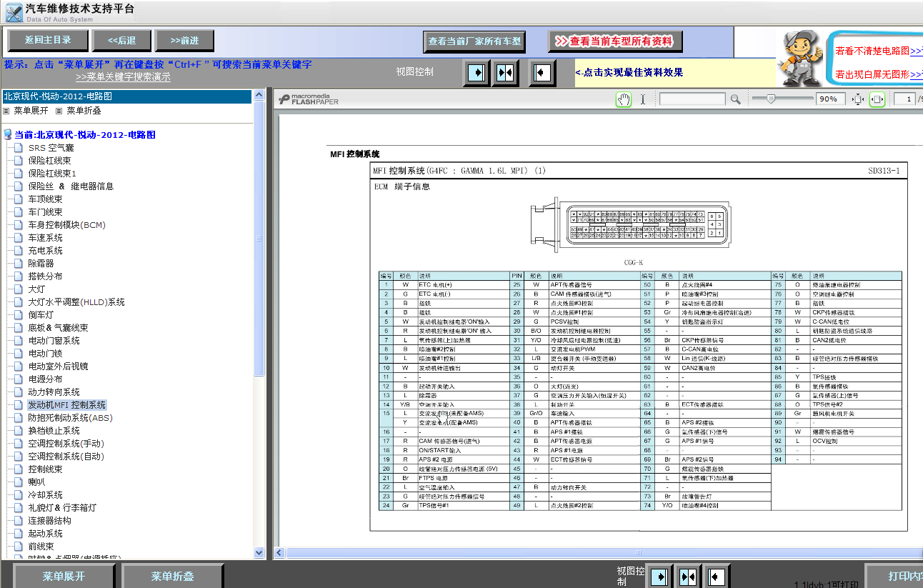The image size is (923, 588).
Task: Click bottom 菜单折叠 button
Action: 172,576
